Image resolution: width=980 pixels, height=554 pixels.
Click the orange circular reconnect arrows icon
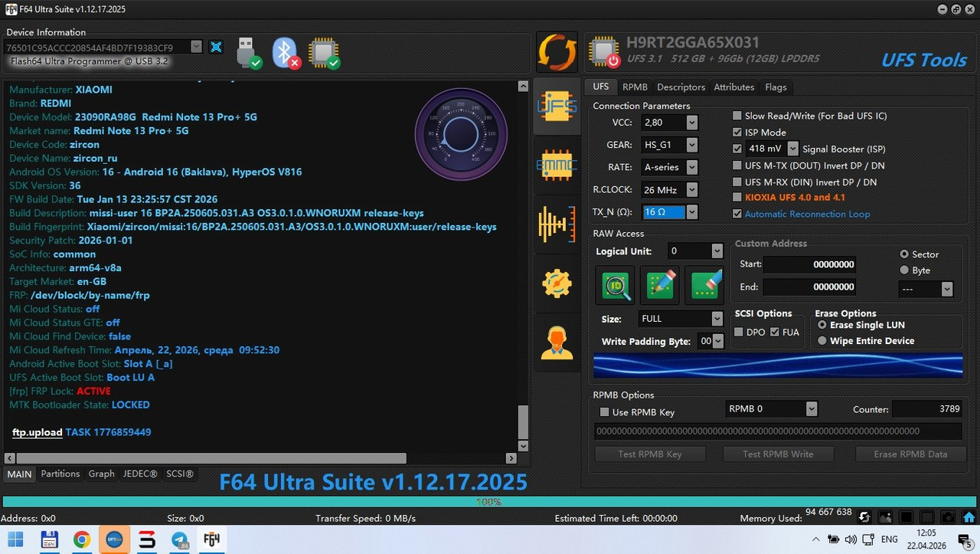(x=557, y=52)
